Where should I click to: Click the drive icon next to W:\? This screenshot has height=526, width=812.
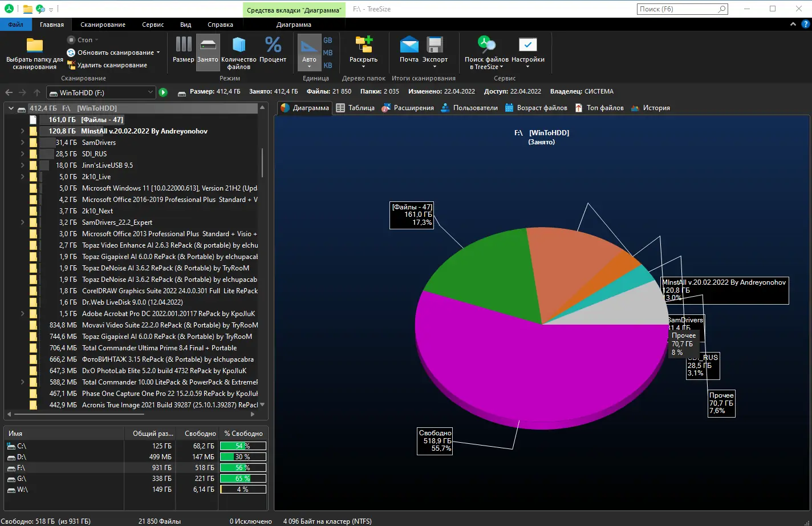click(11, 489)
